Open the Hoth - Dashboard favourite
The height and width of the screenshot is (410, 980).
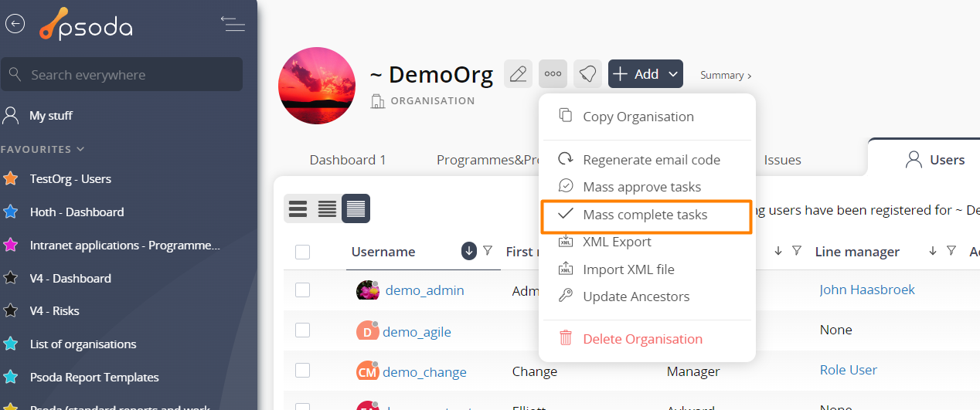tap(77, 212)
